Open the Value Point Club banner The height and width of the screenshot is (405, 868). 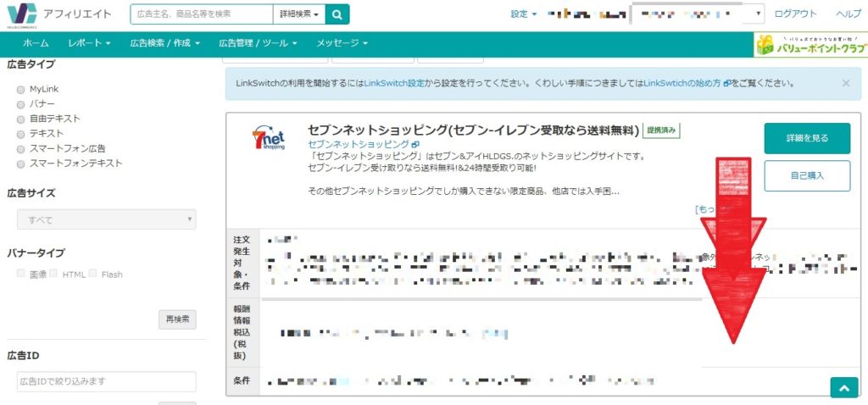810,45
